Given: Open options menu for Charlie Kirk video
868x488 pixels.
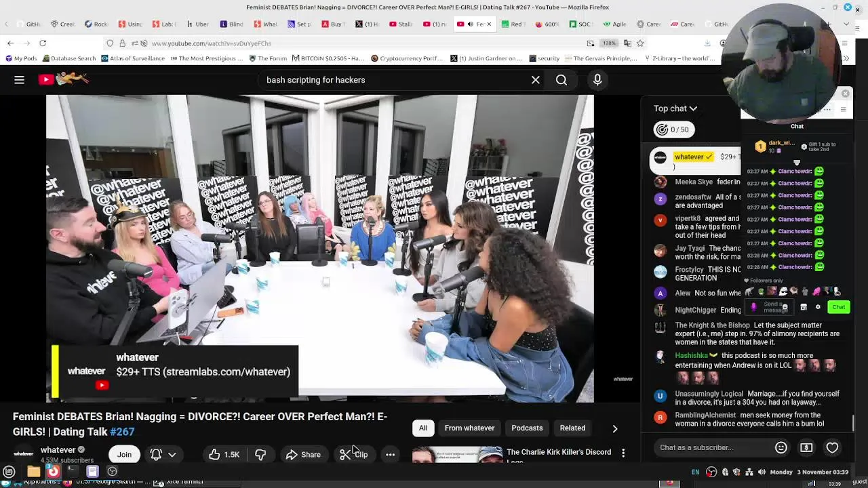Looking at the screenshot, I should coord(623,453).
